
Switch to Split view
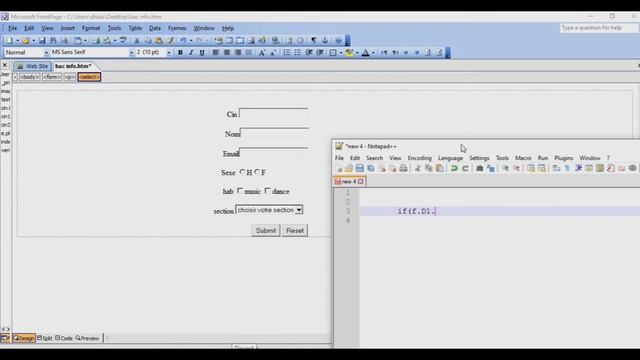(x=45, y=338)
